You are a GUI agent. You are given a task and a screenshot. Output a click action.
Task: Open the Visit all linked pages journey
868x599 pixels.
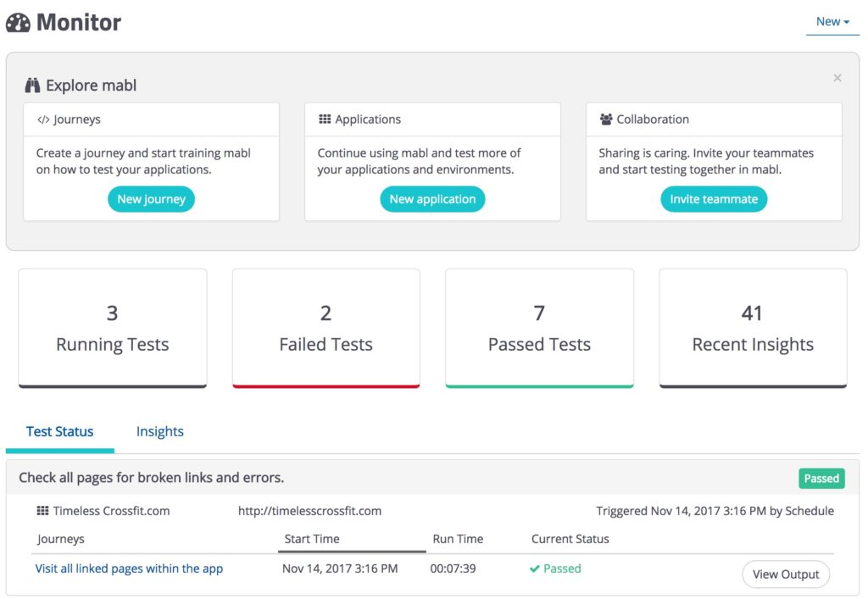[x=129, y=568]
